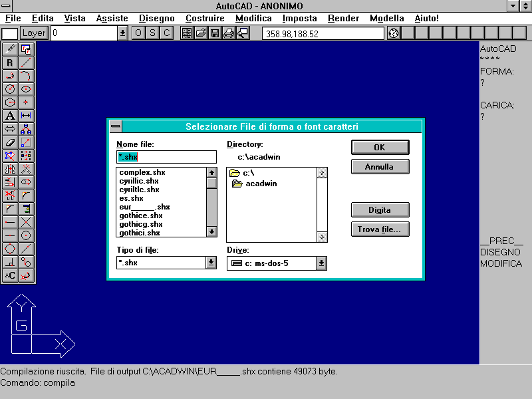Click the Open drawing folder icon in toolbar

[x=201, y=33]
